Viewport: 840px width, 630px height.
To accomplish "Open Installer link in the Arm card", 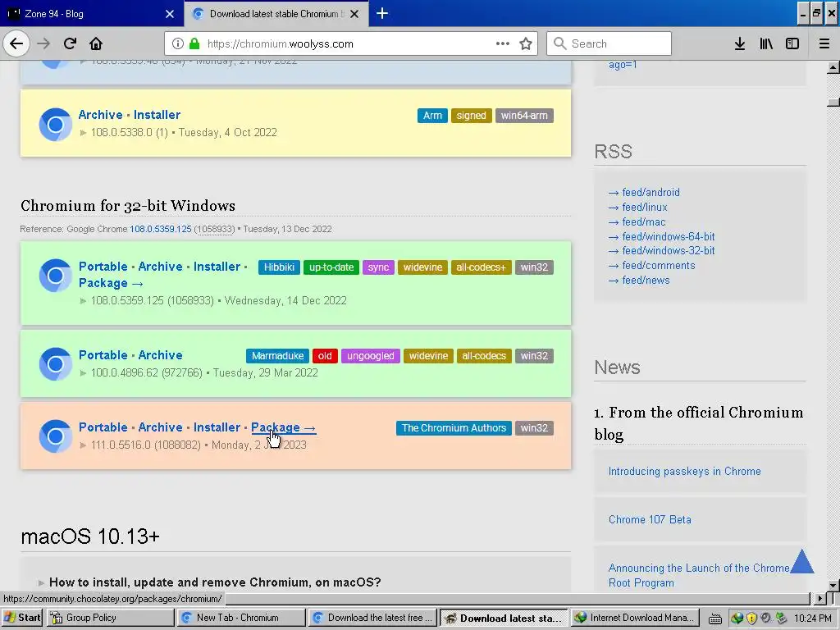I will click(x=157, y=115).
